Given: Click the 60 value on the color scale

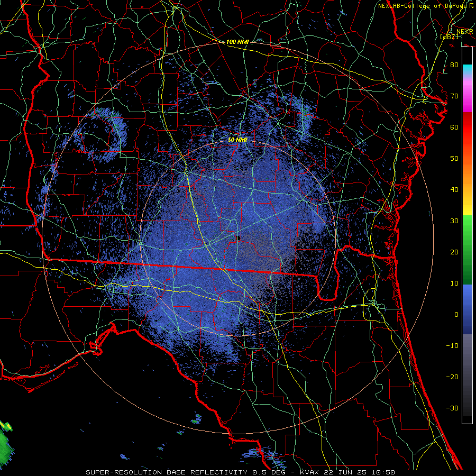Looking at the screenshot, I should pos(454,127).
